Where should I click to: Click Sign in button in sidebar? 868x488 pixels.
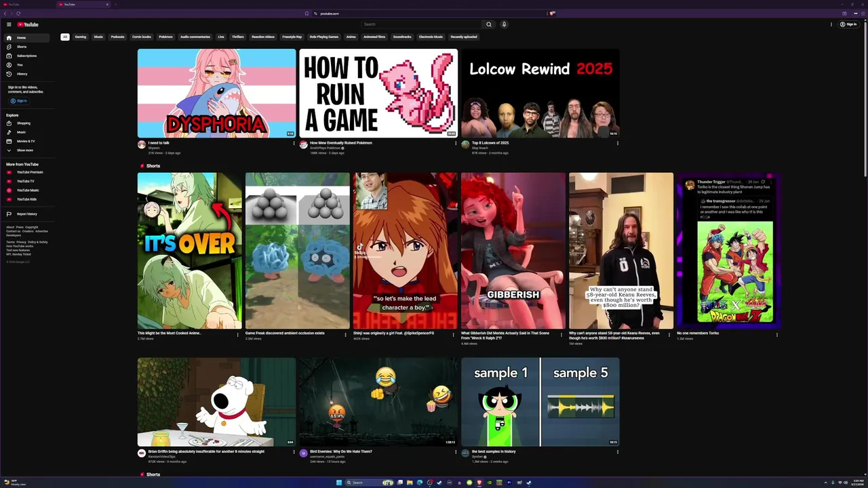click(18, 101)
